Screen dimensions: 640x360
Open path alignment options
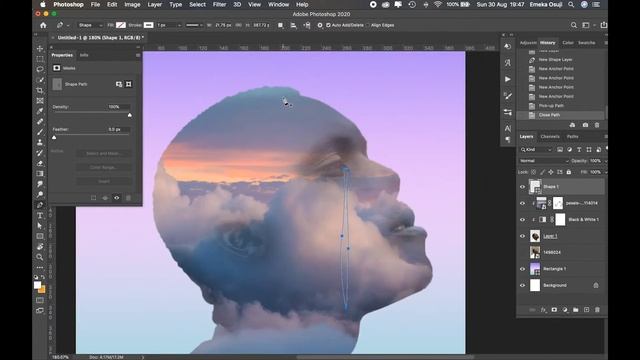point(293,25)
